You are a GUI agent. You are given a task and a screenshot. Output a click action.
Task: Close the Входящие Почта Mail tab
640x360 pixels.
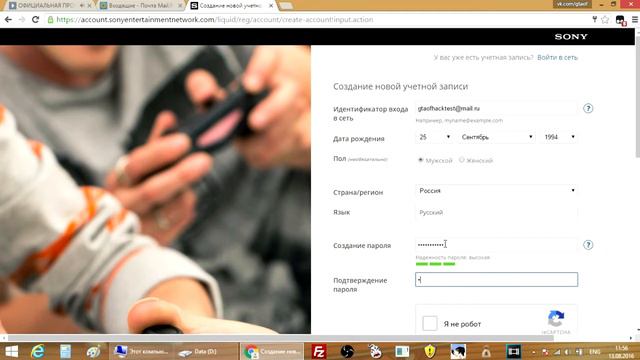point(180,6)
